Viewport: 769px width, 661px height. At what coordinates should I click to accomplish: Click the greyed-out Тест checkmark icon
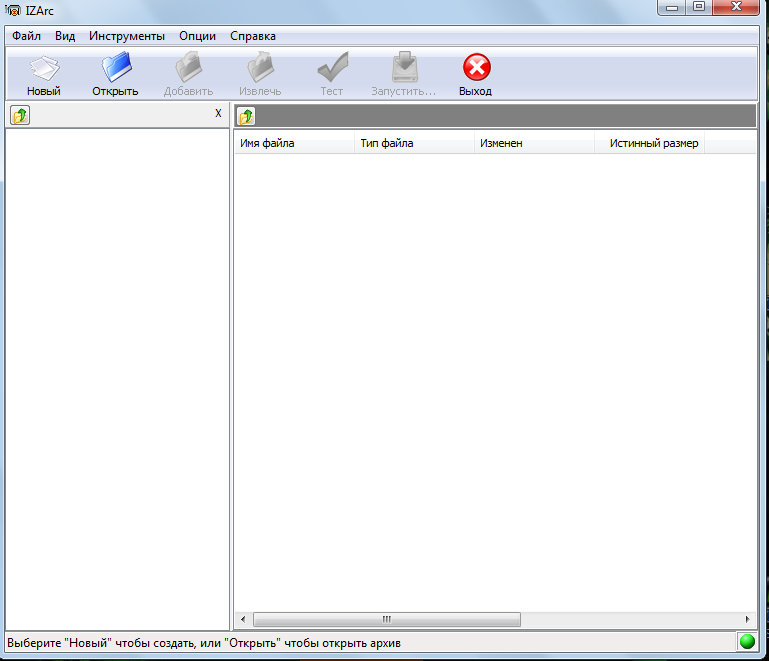coord(333,67)
